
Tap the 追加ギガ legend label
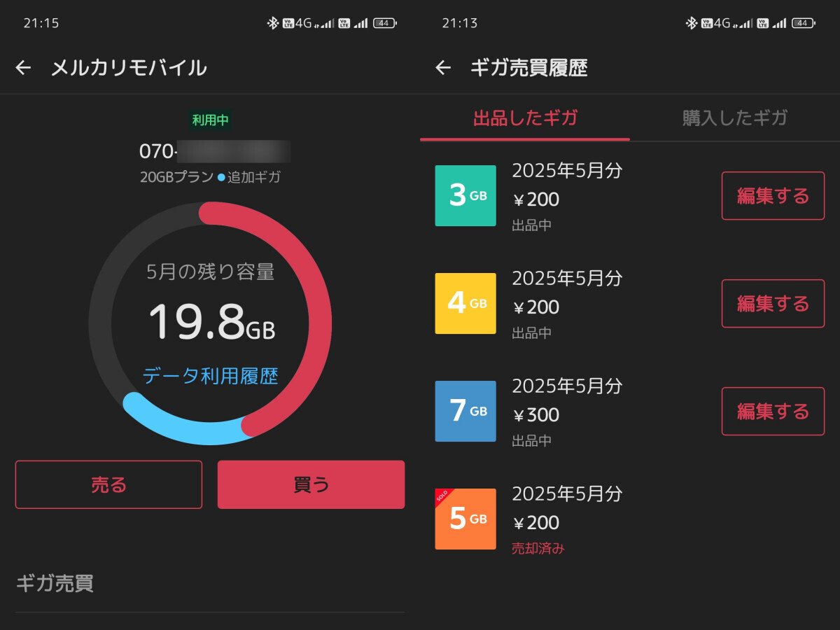[x=254, y=177]
